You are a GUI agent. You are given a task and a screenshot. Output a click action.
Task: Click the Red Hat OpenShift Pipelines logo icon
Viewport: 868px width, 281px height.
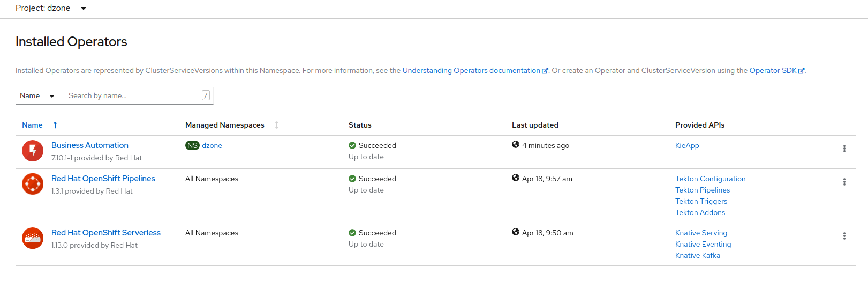tap(33, 184)
